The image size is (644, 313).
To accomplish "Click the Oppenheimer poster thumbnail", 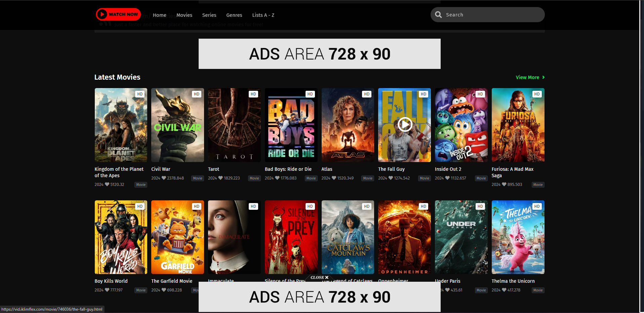I will tap(404, 237).
